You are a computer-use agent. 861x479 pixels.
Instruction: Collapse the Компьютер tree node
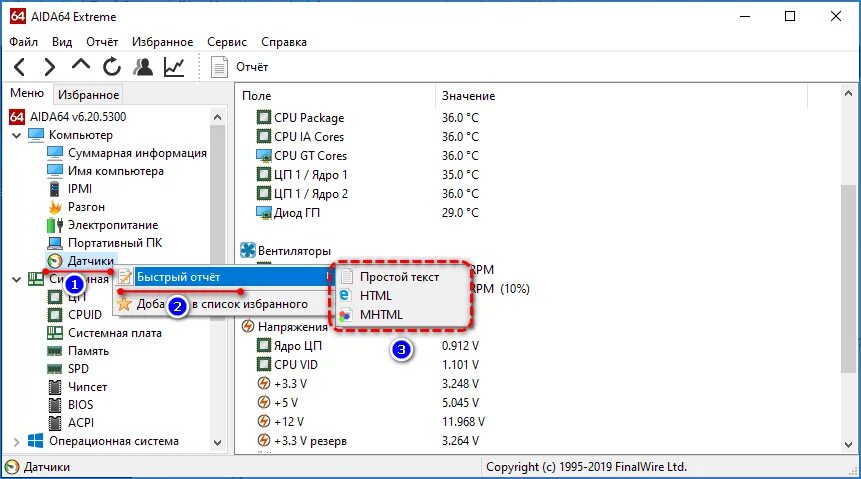point(16,135)
